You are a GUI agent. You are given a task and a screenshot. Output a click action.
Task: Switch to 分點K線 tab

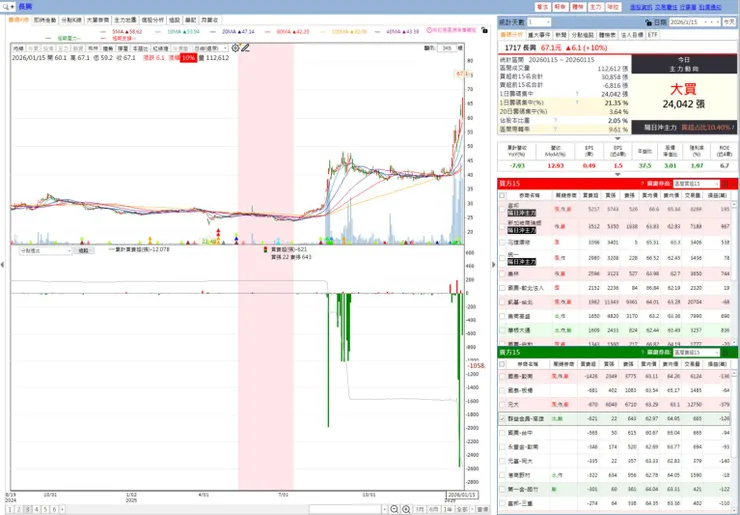click(72, 20)
